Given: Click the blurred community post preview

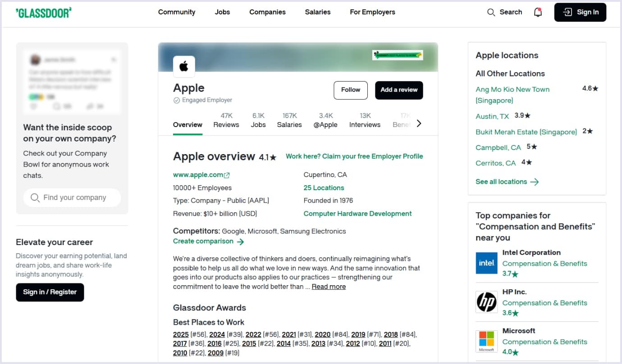Looking at the screenshot, I should click(72, 82).
